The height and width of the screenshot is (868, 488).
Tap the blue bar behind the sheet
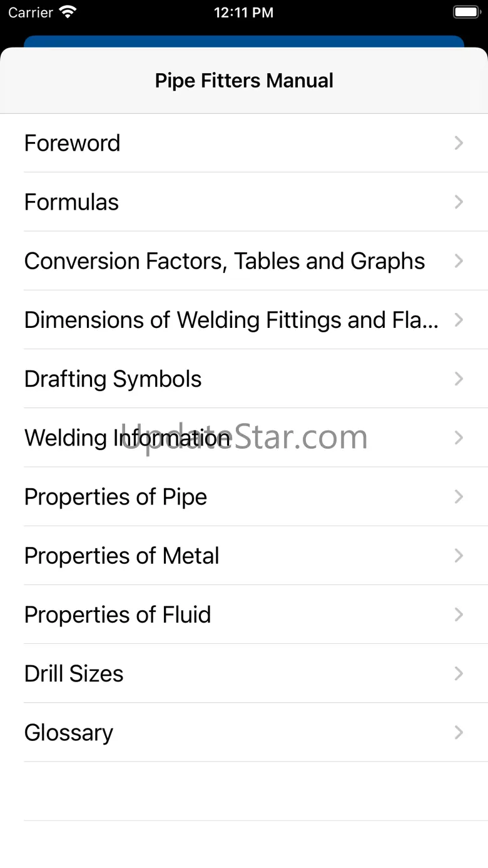click(x=244, y=41)
